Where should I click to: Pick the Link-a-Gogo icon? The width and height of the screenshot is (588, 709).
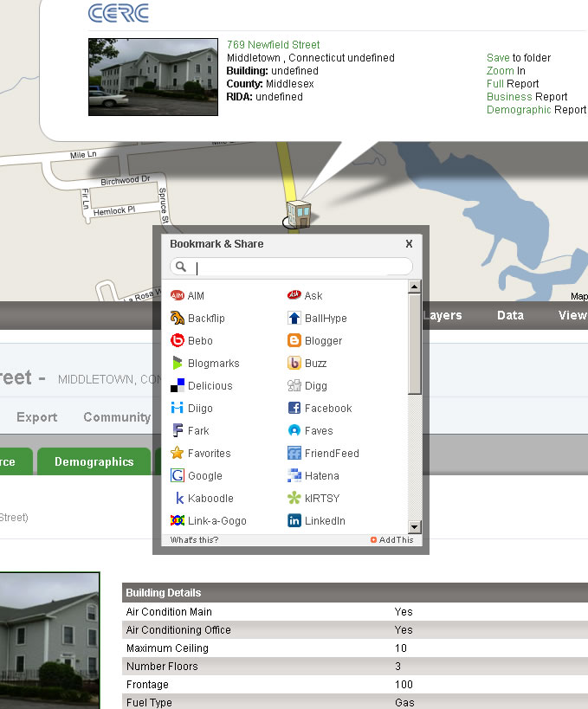click(177, 520)
